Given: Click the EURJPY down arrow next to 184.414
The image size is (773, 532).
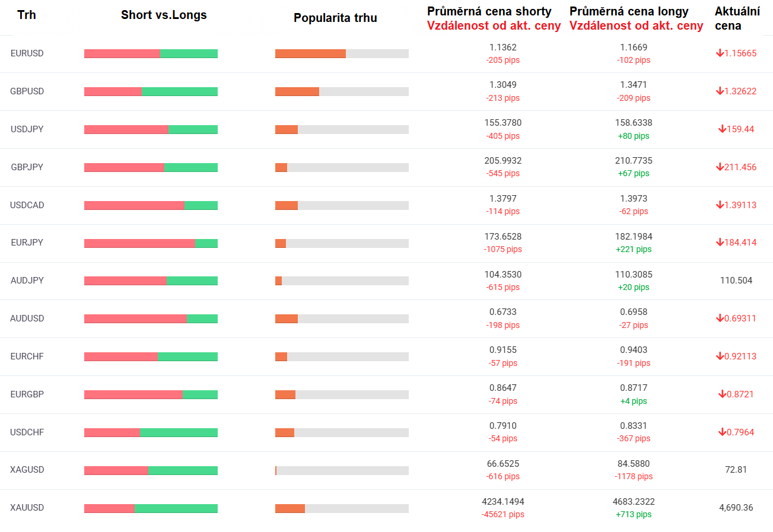Looking at the screenshot, I should [x=720, y=243].
